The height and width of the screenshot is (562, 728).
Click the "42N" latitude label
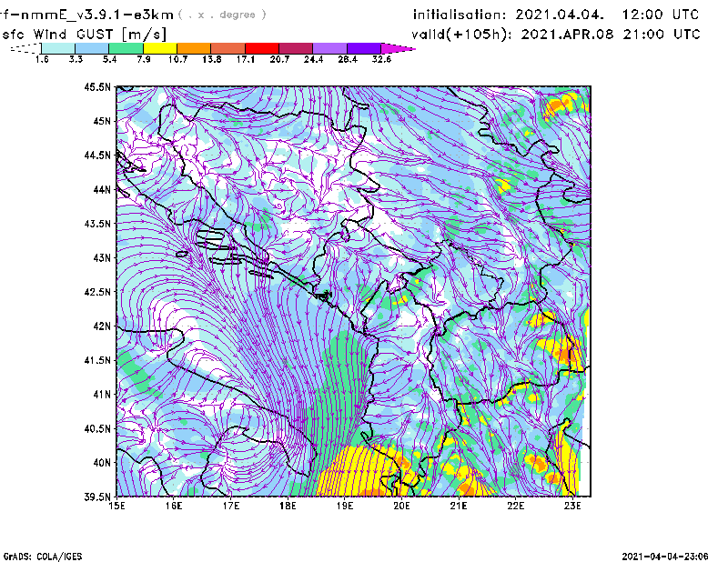[x=102, y=326]
